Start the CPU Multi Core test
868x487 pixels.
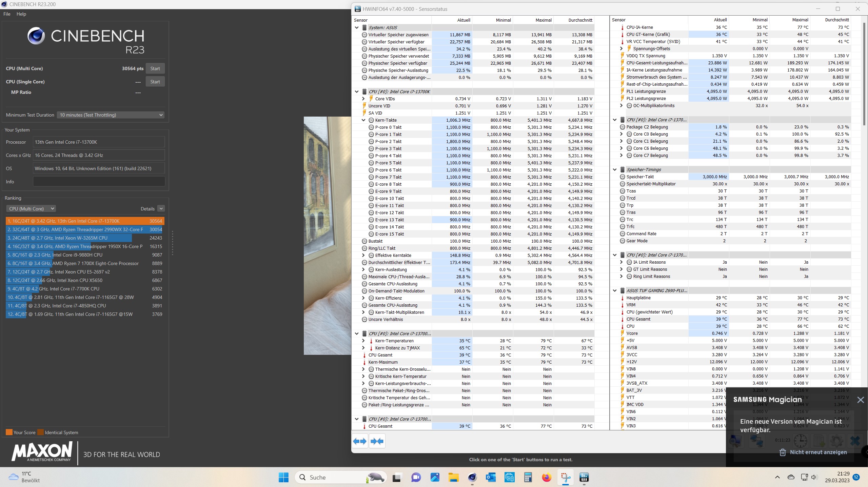155,68
